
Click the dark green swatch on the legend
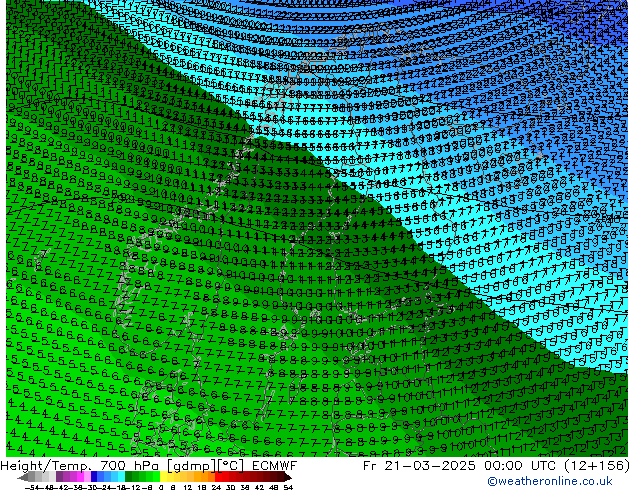pyautogui.click(x=129, y=477)
